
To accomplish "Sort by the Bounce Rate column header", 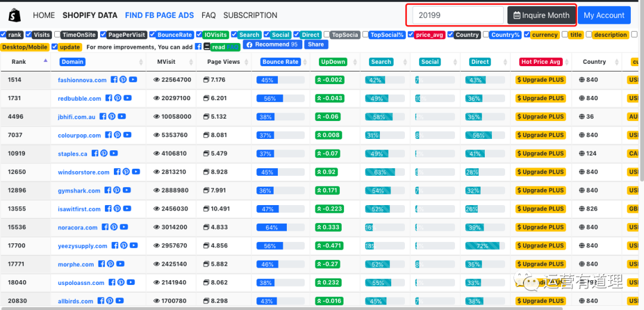I will point(280,62).
